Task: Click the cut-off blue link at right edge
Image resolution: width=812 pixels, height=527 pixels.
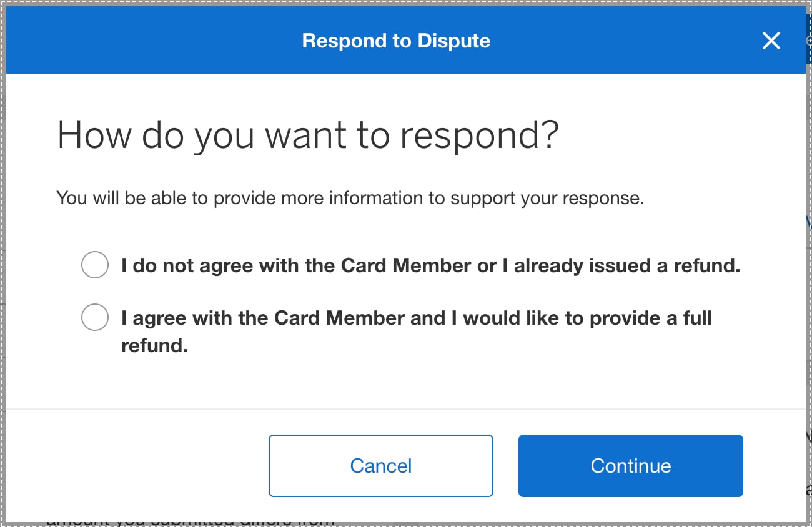Action: pos(809,222)
